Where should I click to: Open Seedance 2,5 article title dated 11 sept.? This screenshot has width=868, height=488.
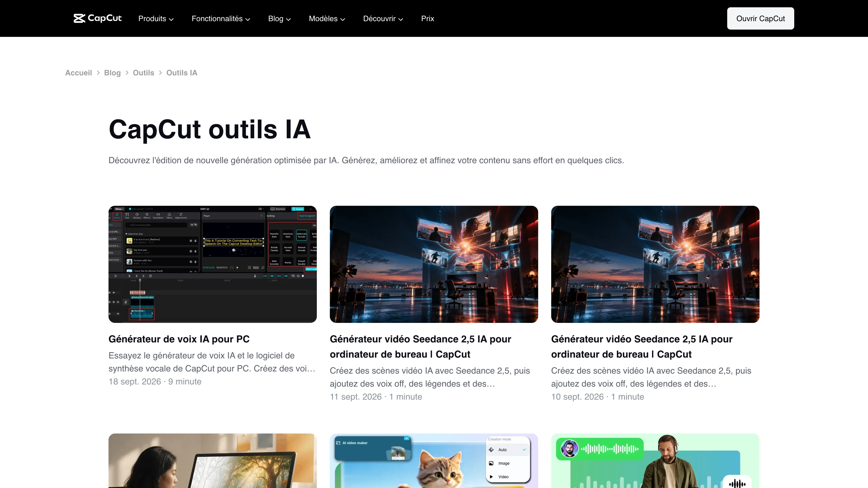[x=420, y=346]
